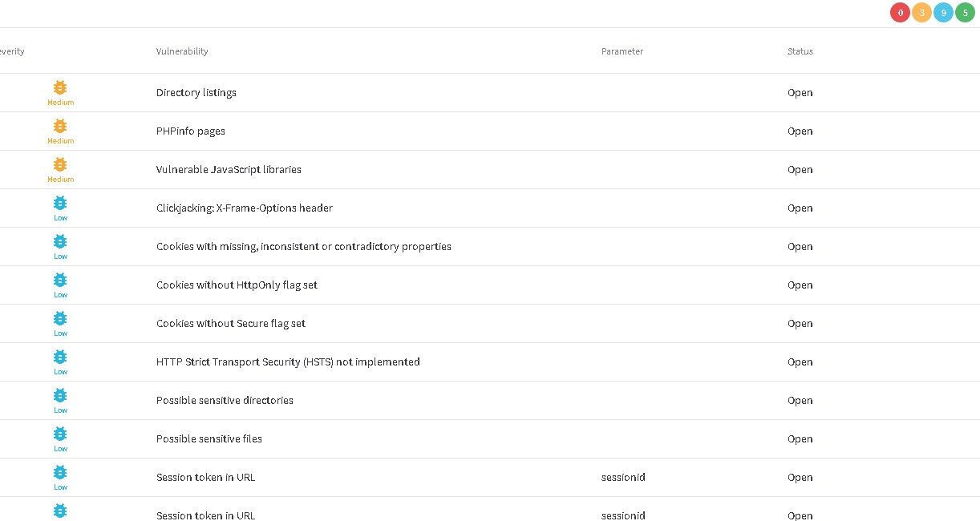Click the Low bug icon for Cookies without HttpOnly
Viewport: 980px width, 521px height.
click(60, 280)
